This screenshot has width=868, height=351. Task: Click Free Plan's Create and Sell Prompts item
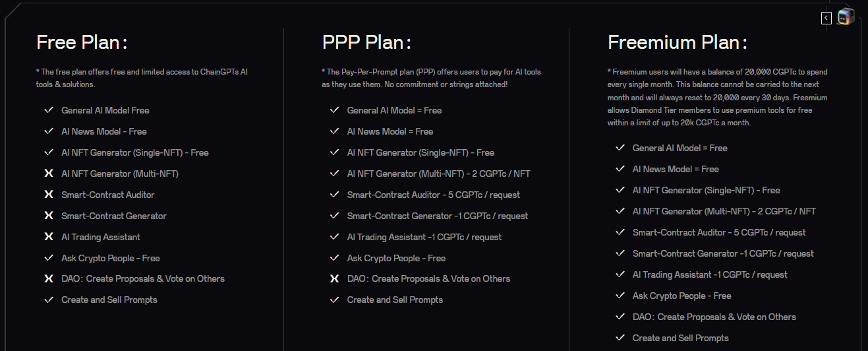tap(109, 300)
